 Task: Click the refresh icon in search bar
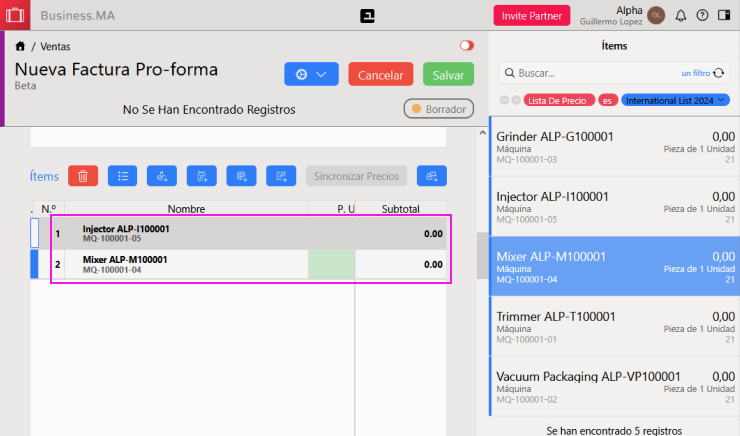click(x=718, y=73)
